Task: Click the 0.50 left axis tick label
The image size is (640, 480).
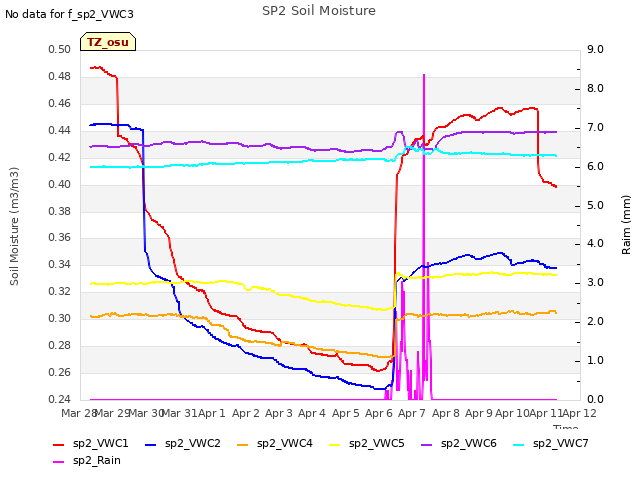Action: pos(60,49)
